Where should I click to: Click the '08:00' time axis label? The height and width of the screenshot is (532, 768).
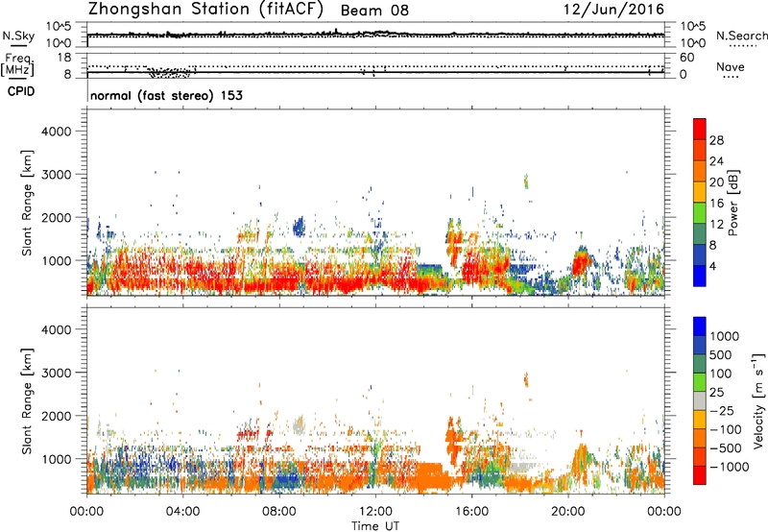[279, 512]
